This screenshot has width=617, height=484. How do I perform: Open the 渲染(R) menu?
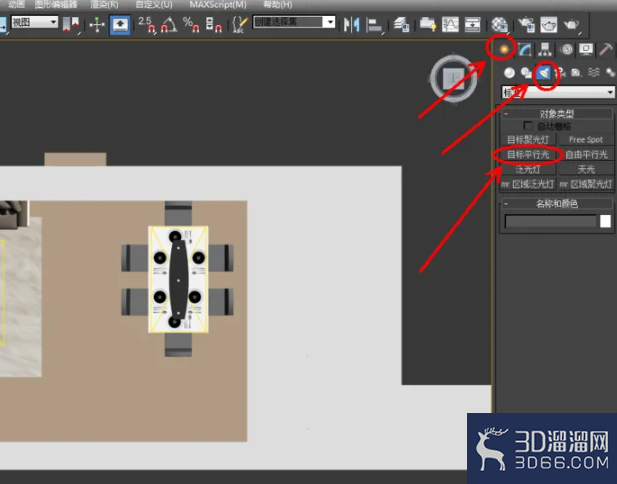point(104,5)
